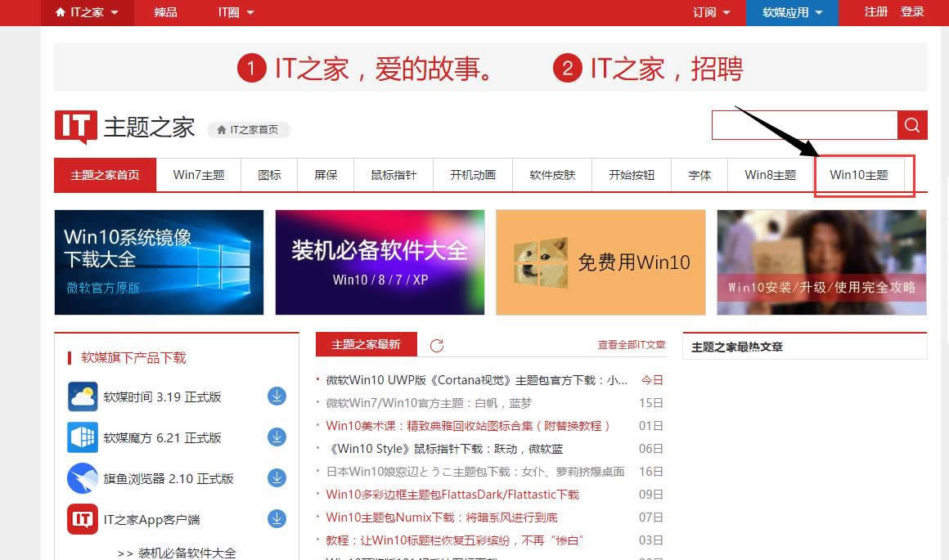The width and height of the screenshot is (949, 560).
Task: Click the red IT之家App logo icon
Action: coord(82,519)
